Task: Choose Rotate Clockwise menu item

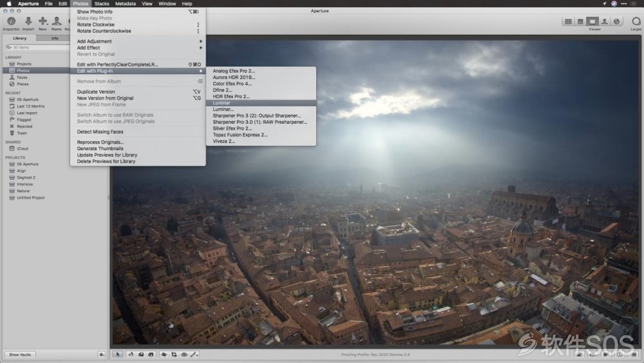Action: point(138,25)
